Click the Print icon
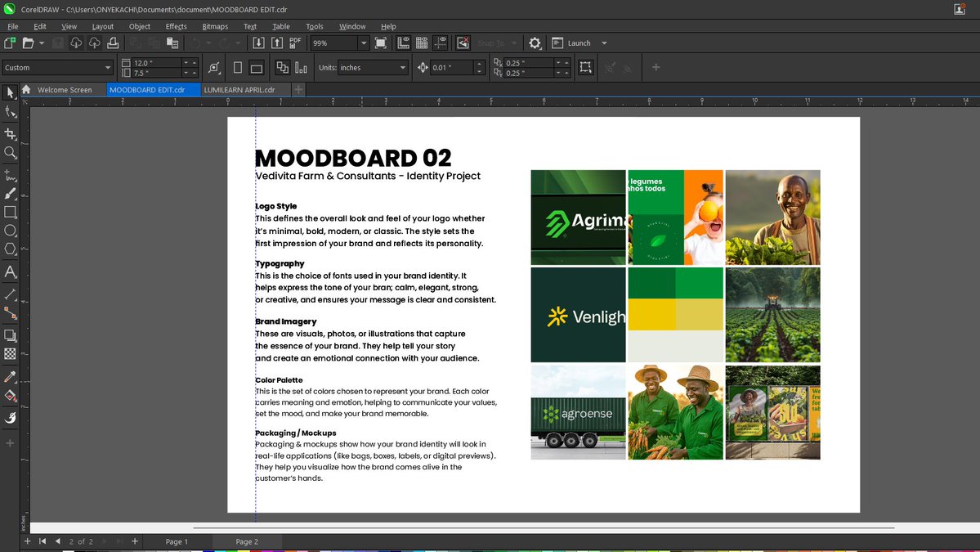This screenshot has height=552, width=980. 113,43
